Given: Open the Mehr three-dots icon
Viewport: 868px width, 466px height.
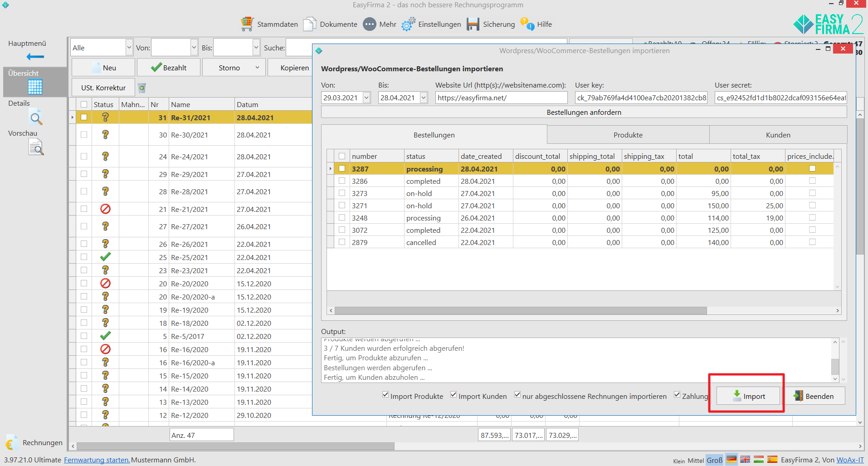Looking at the screenshot, I should pyautogui.click(x=370, y=24).
